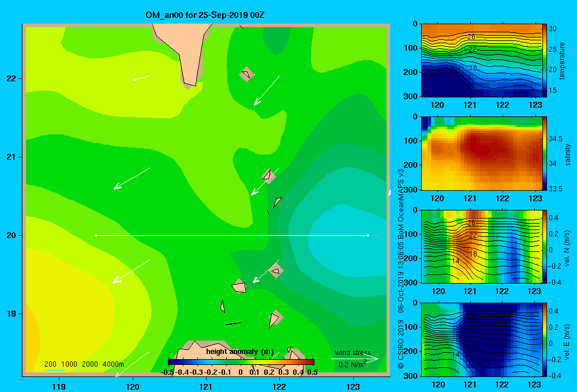577x392 pixels.
Task: Click the temperature color scale bar
Action: (x=545, y=61)
